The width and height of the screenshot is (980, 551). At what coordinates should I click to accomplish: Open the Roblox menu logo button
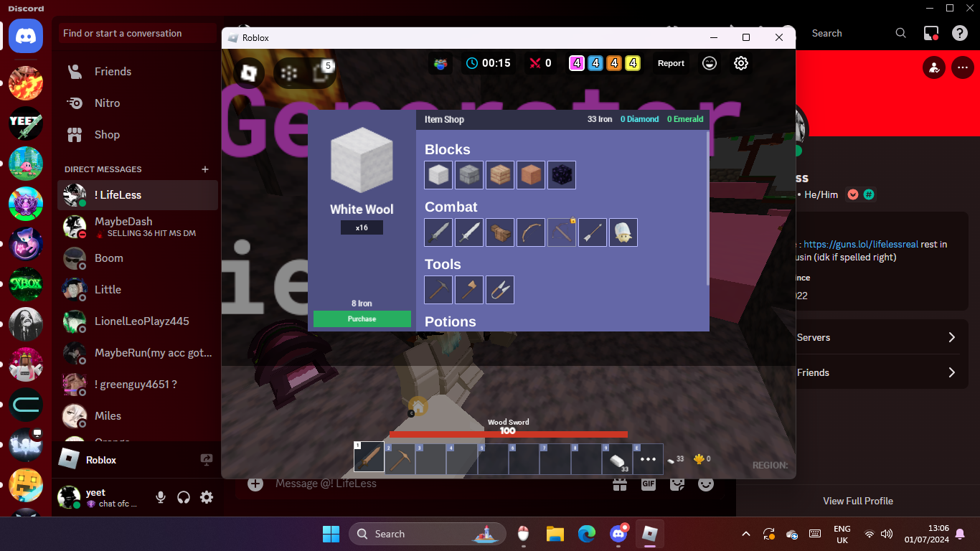[x=249, y=72]
